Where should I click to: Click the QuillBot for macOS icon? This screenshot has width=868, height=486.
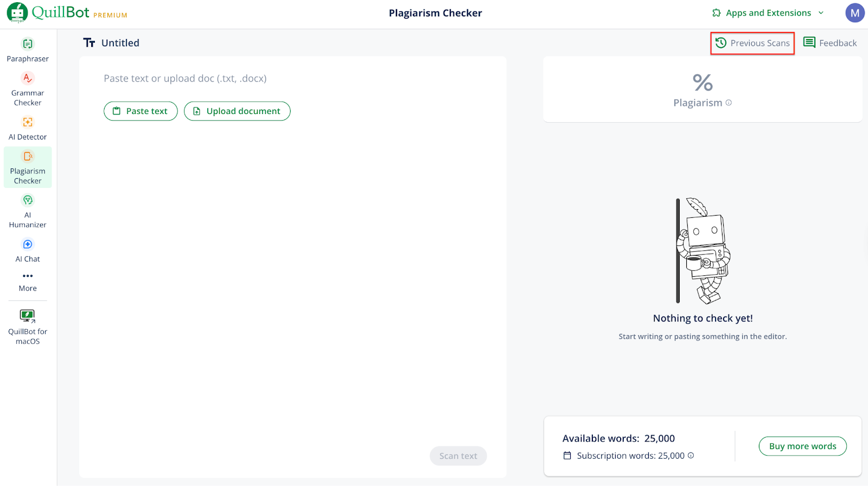coord(27,316)
